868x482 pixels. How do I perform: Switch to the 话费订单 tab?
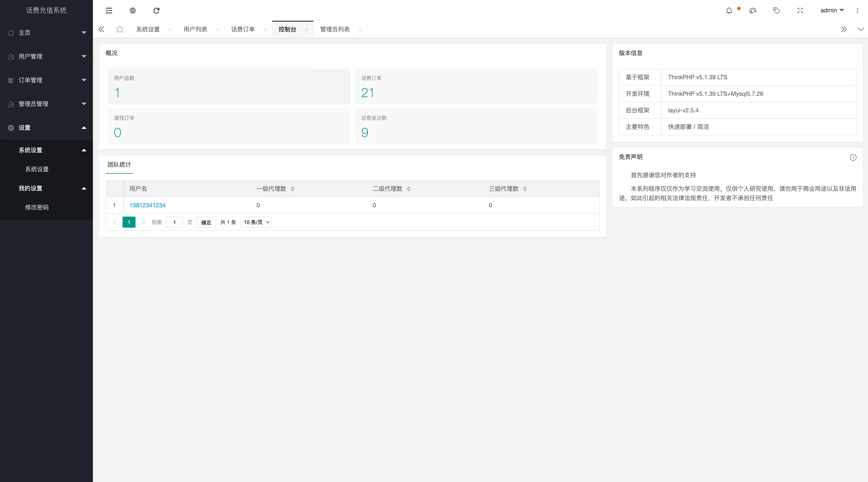[243, 29]
